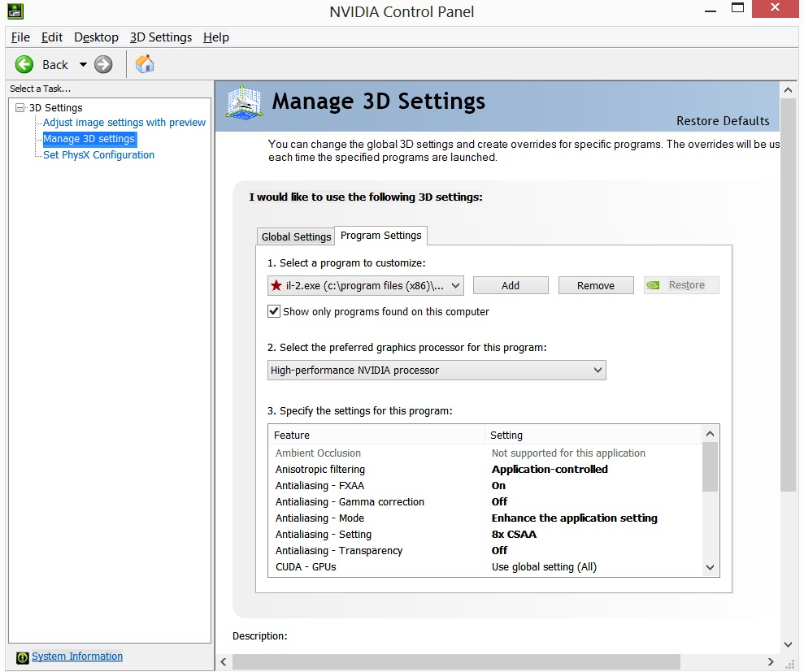Click the main panel vertical scroll up arrow
This screenshot has width=804, height=672.
[x=788, y=89]
